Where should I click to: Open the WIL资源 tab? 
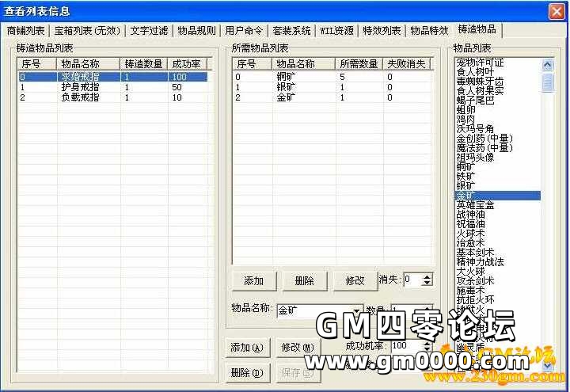click(336, 31)
